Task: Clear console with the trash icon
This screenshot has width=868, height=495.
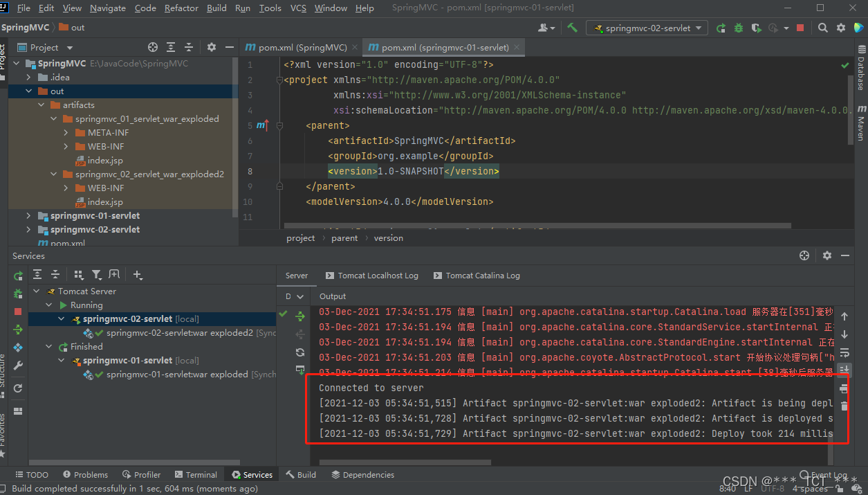Action: 844,406
